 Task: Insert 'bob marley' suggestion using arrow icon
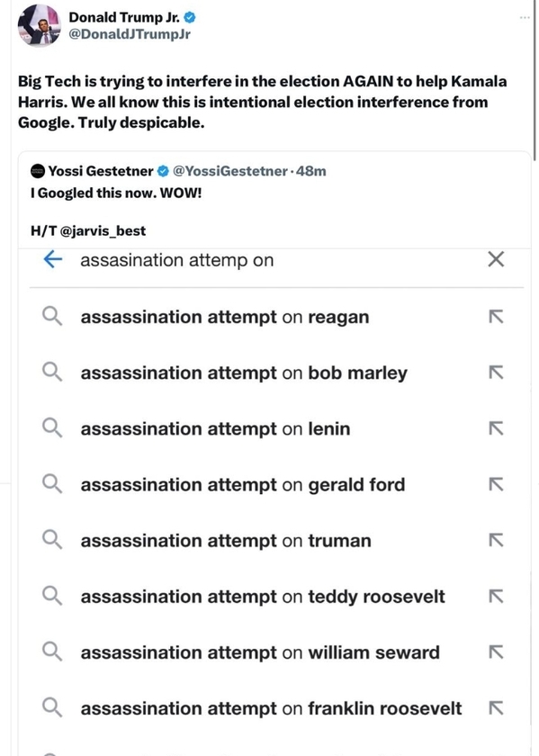pos(496,373)
